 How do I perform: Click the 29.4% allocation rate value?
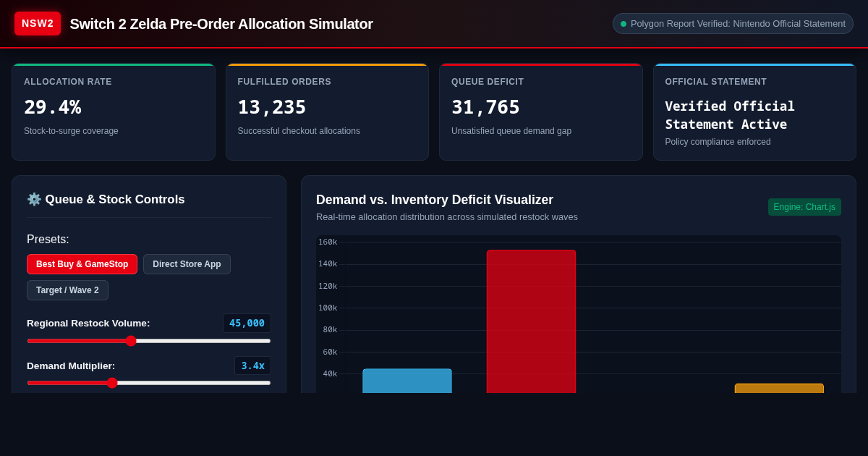52,107
